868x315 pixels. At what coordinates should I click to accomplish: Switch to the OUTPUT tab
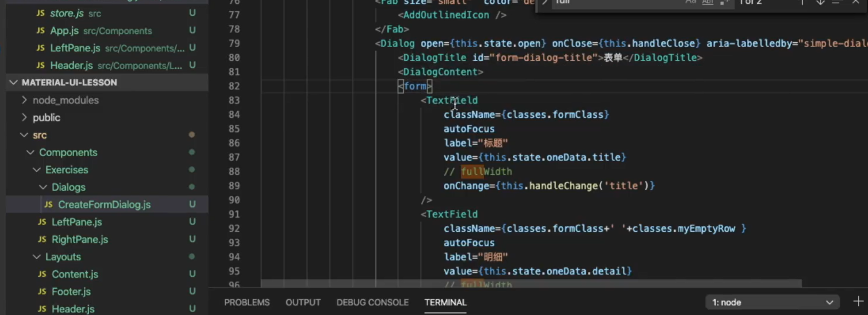(303, 302)
